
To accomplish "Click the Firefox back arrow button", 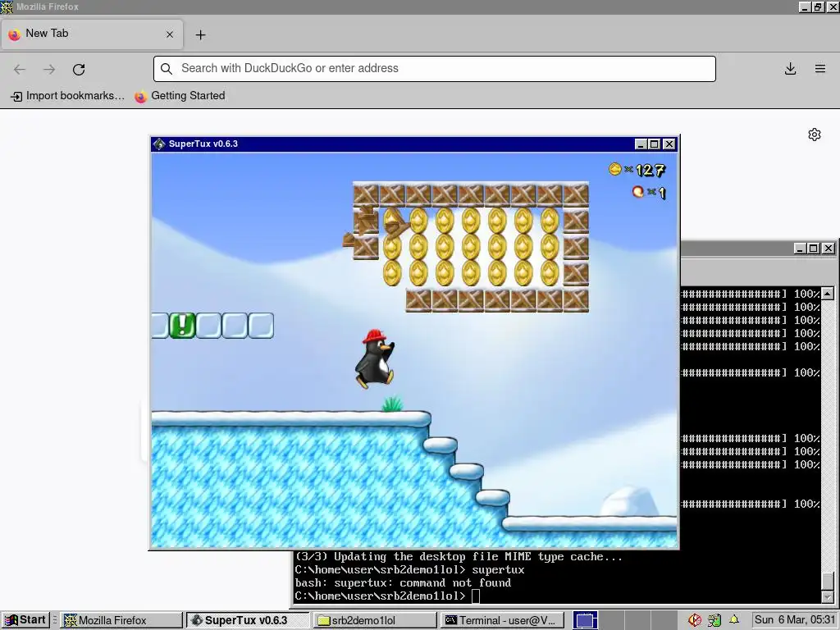I will click(20, 69).
